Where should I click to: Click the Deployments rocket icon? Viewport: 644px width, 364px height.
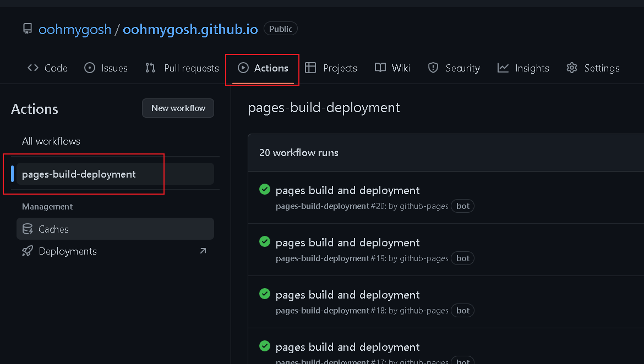(x=28, y=251)
